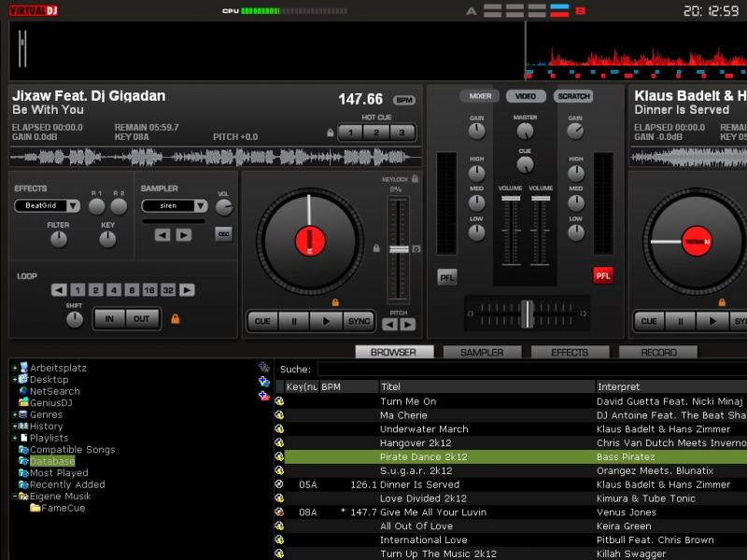Click the sampler REC button

223,233
